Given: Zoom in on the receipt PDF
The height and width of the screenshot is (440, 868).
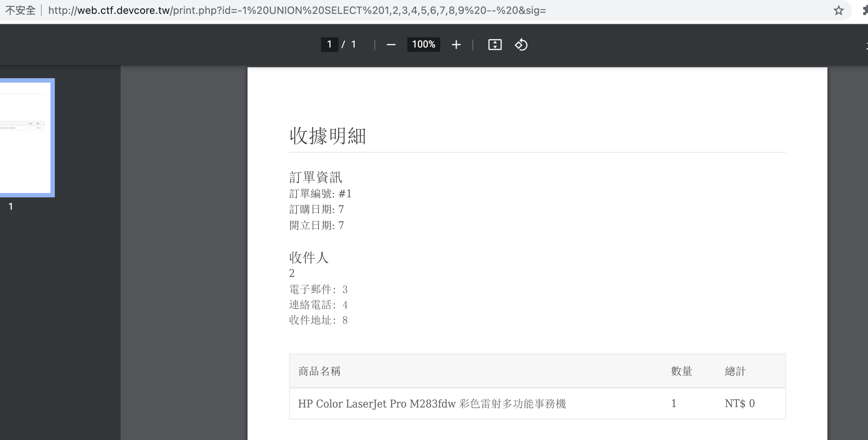Looking at the screenshot, I should point(456,44).
